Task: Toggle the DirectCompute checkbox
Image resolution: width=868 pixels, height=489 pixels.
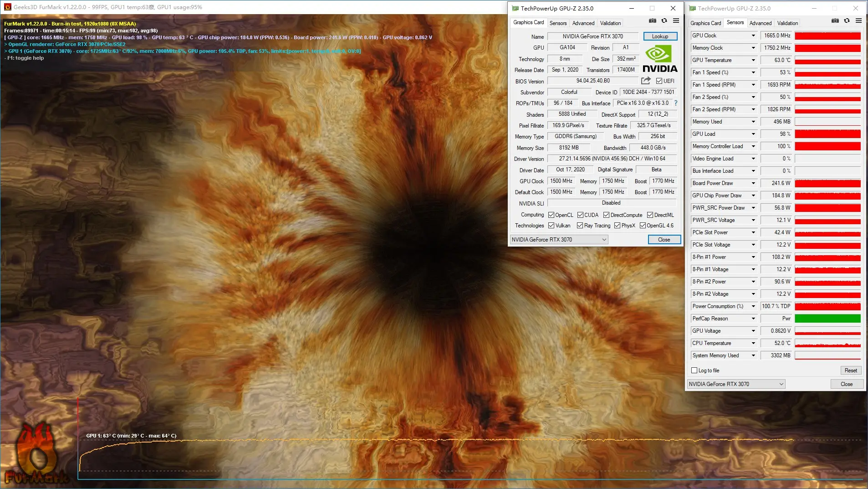Action: coord(606,215)
